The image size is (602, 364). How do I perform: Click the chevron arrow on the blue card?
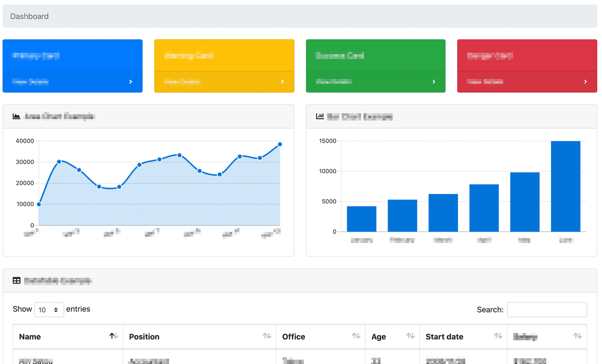tap(130, 82)
